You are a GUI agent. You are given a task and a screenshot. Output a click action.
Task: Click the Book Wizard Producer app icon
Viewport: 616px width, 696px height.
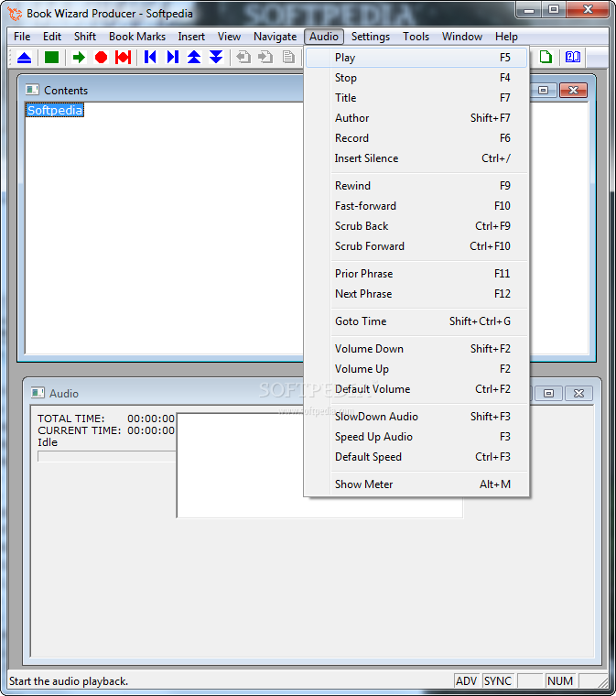click(x=15, y=14)
